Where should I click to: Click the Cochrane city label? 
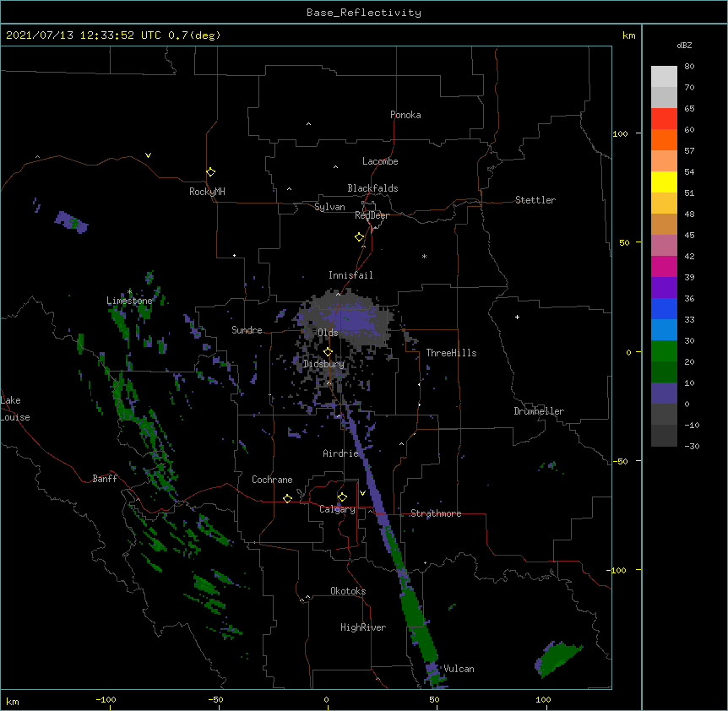click(272, 480)
